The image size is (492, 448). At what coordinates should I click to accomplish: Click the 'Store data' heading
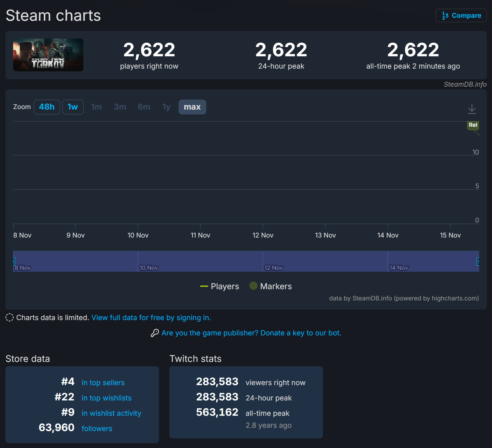tap(28, 359)
